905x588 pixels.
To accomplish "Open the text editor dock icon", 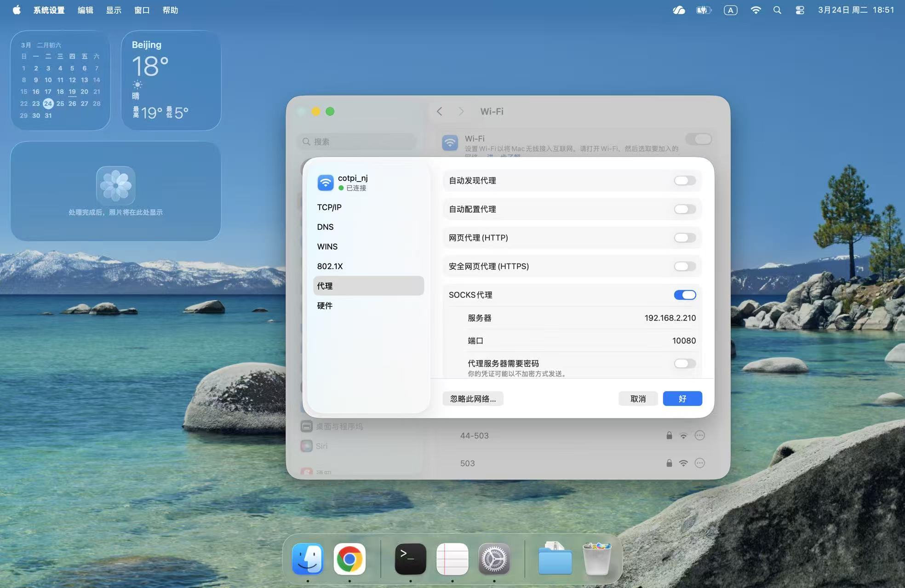I will coord(452,559).
